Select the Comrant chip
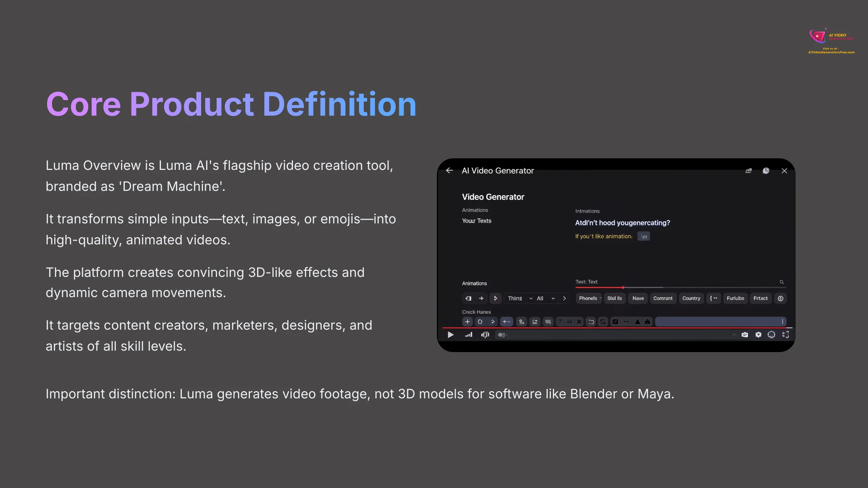 point(663,298)
